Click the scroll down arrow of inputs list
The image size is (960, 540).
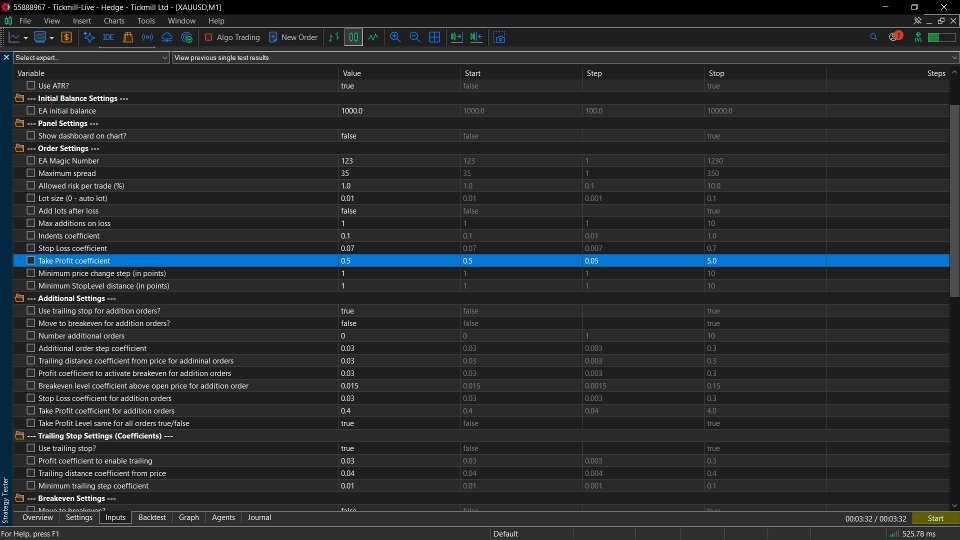tap(954, 506)
